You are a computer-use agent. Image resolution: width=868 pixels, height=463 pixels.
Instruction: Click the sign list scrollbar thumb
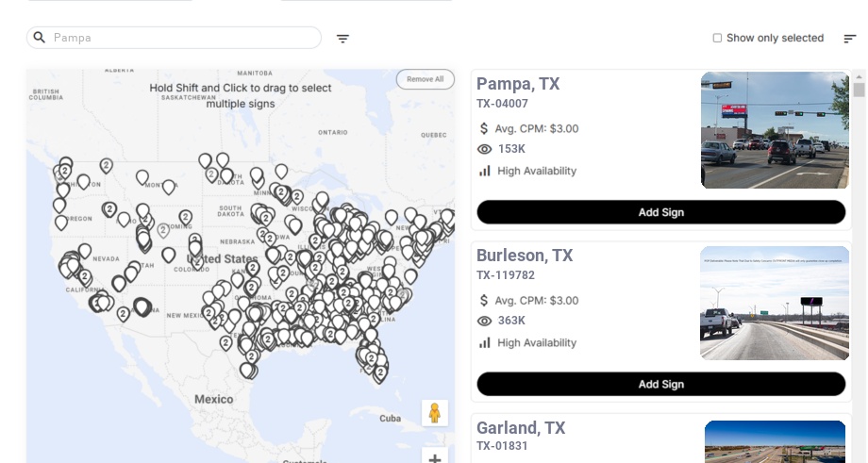click(860, 90)
